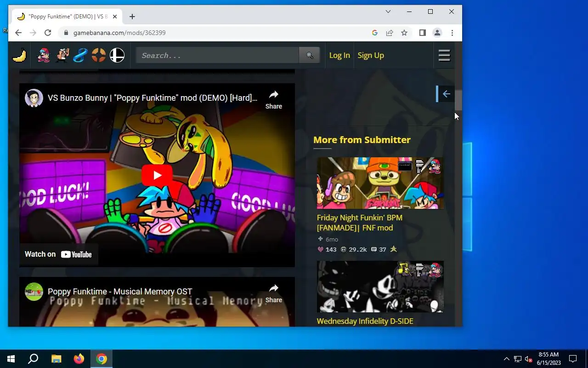Open Chrome tab search chevron

(388, 11)
